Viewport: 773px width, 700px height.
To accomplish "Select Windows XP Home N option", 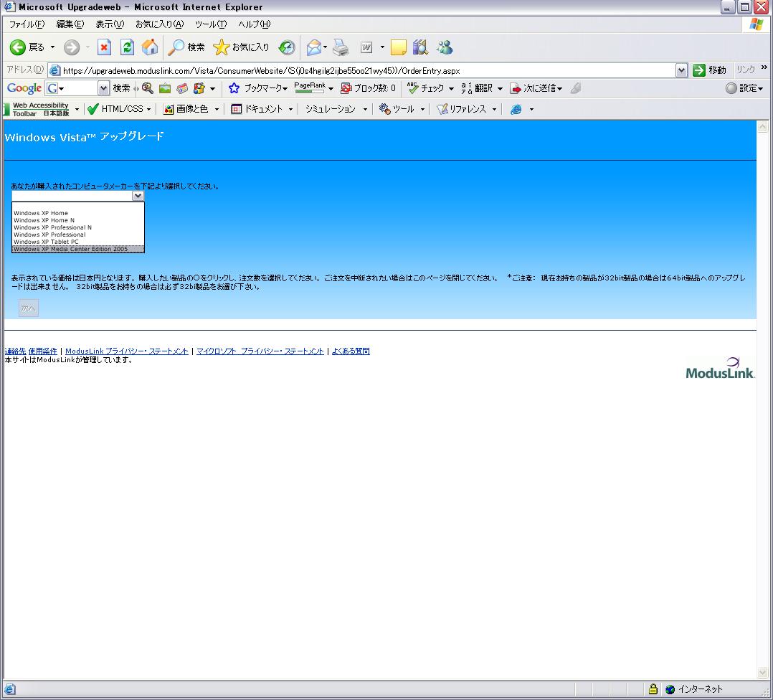I will click(78, 220).
